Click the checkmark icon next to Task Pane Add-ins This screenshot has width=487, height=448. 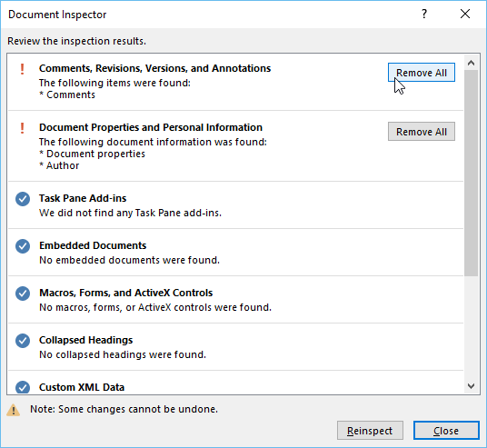tap(23, 199)
